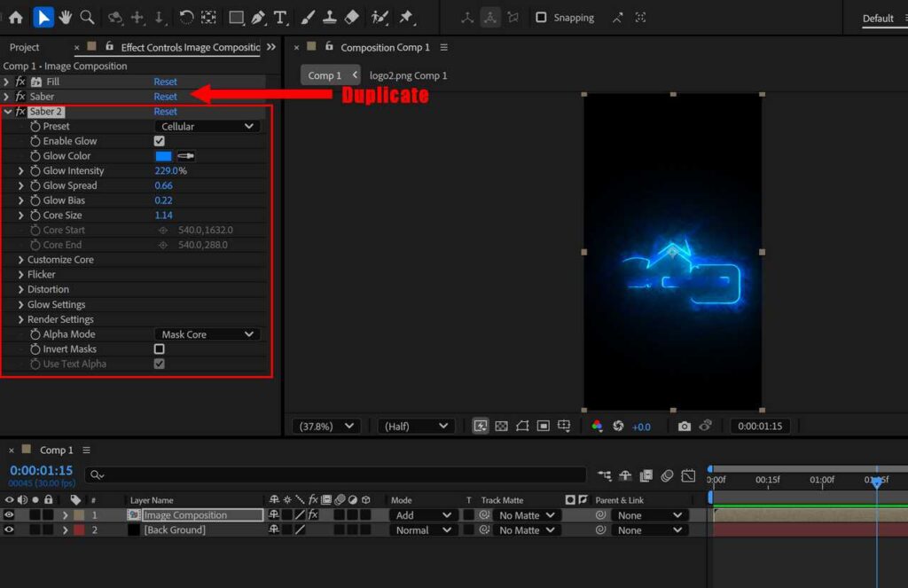
Task: Click Glow Intensity value 229.0%
Action: [170, 171]
